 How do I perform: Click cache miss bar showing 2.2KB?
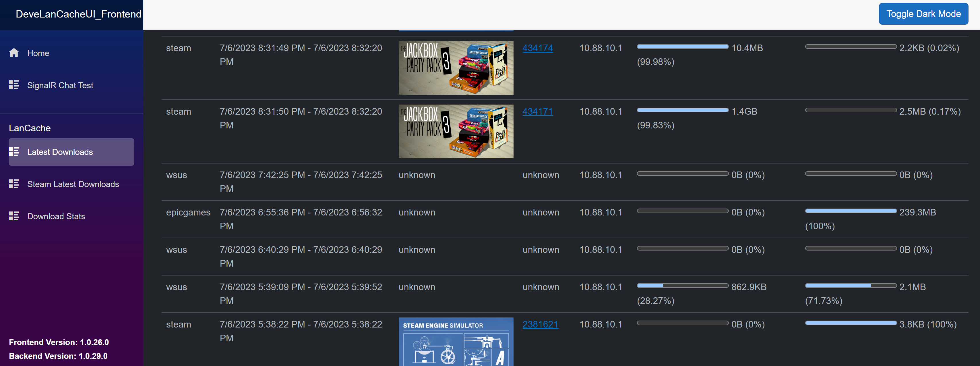851,47
